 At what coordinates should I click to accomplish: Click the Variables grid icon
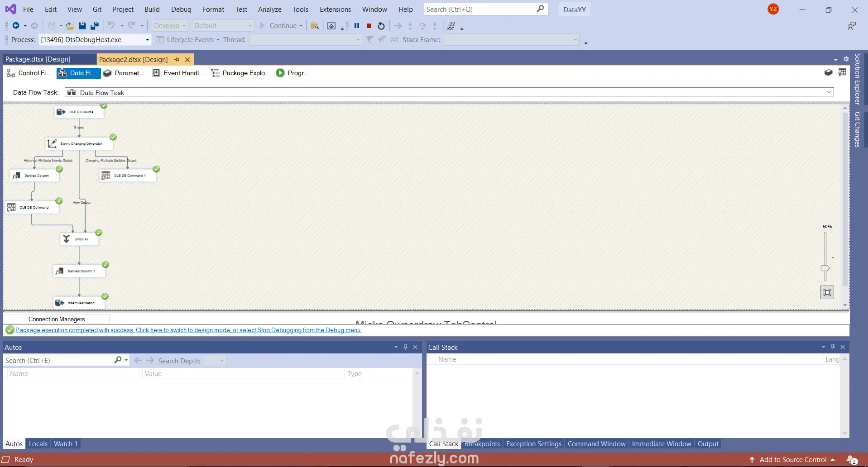point(842,72)
